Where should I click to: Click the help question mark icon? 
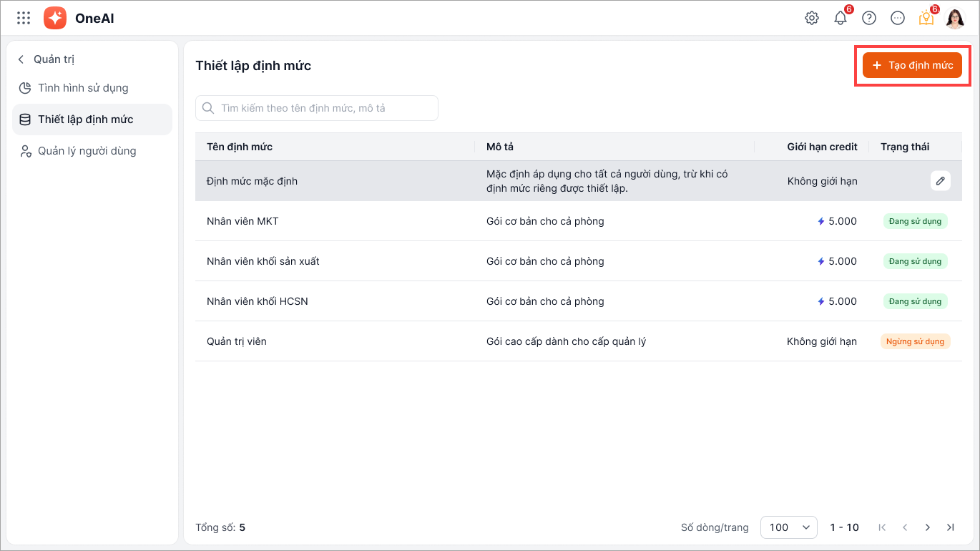[x=869, y=19]
